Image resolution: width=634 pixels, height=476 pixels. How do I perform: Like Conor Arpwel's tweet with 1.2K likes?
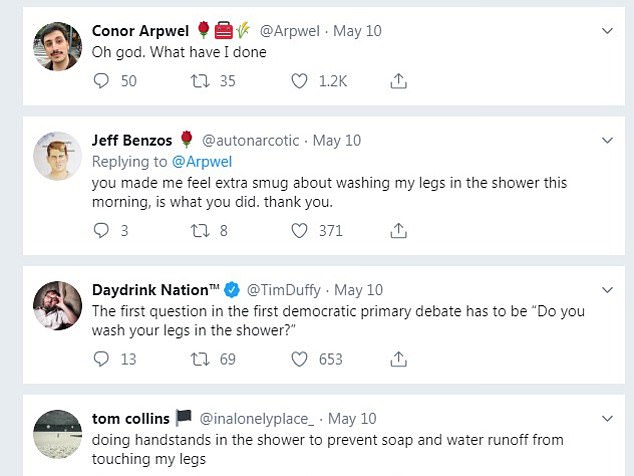298,81
